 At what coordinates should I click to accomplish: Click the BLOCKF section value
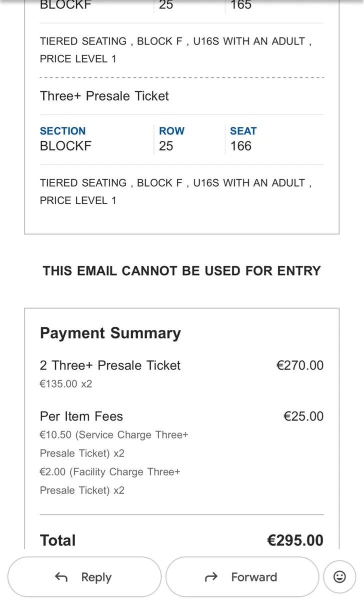[65, 146]
